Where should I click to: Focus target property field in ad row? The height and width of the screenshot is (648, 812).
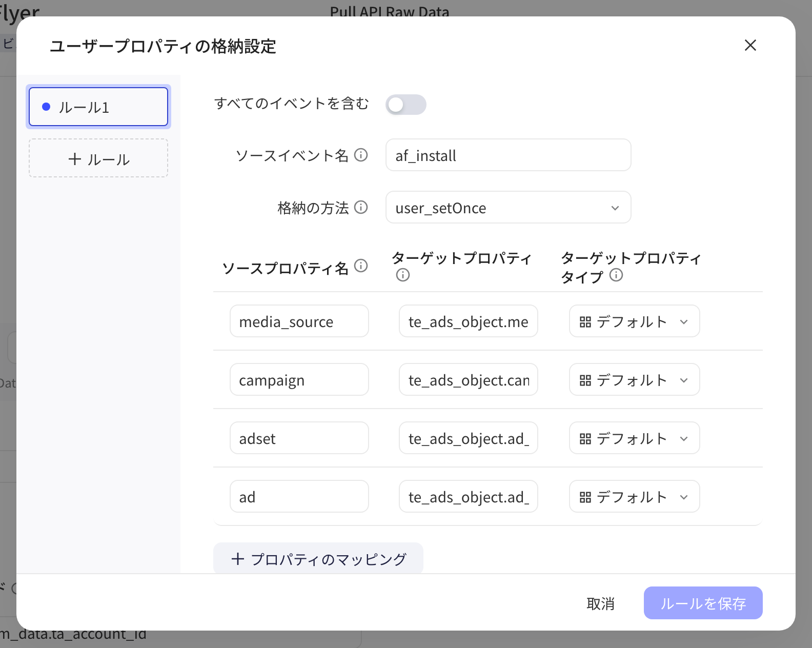[x=469, y=497]
